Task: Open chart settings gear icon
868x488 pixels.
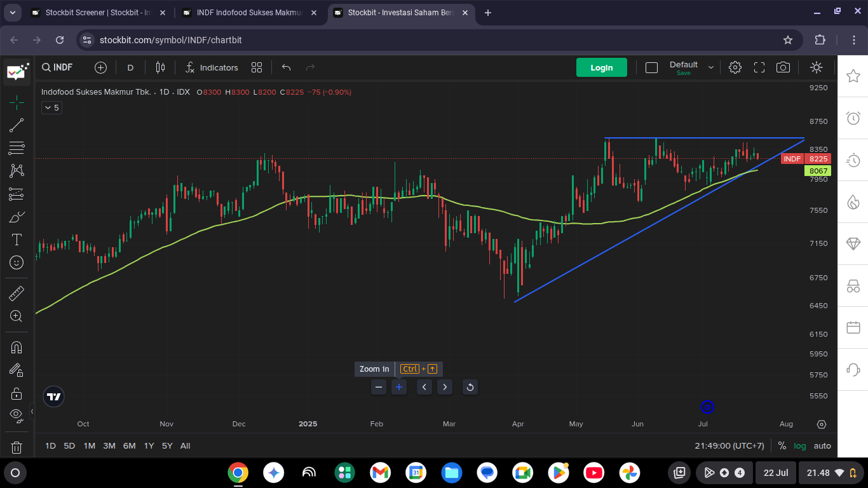Action: pos(735,67)
